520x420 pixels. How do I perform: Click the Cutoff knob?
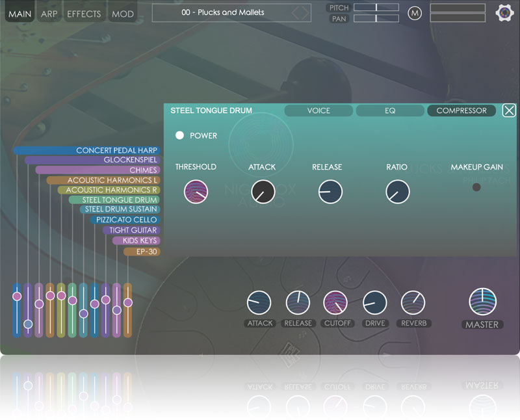point(335,302)
